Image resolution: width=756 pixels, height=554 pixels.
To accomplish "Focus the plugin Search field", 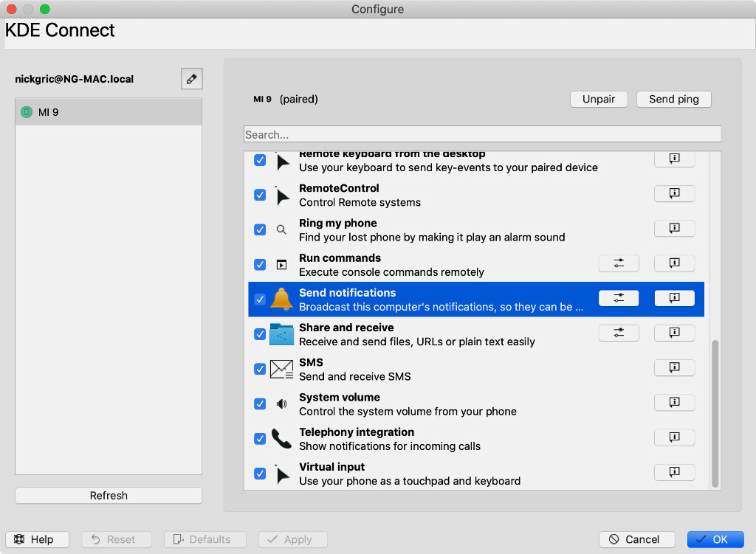I will [x=482, y=134].
